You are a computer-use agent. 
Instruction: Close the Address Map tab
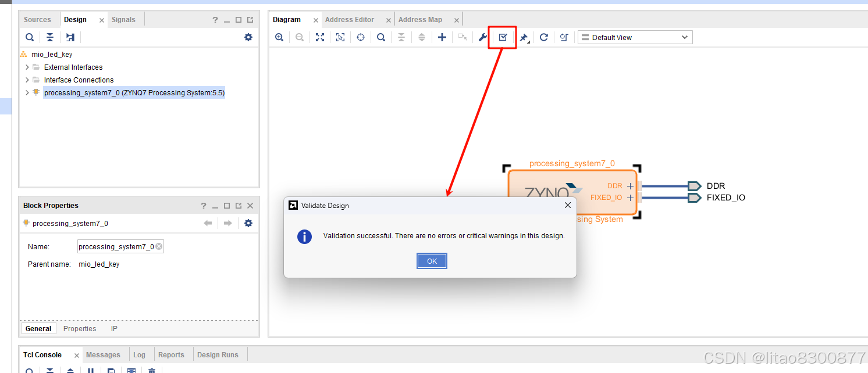click(457, 20)
